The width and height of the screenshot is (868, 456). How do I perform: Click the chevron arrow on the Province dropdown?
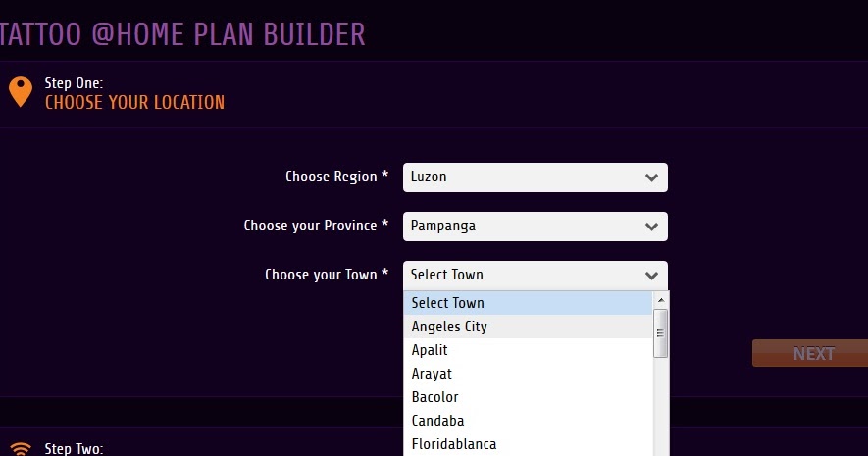[x=651, y=227]
